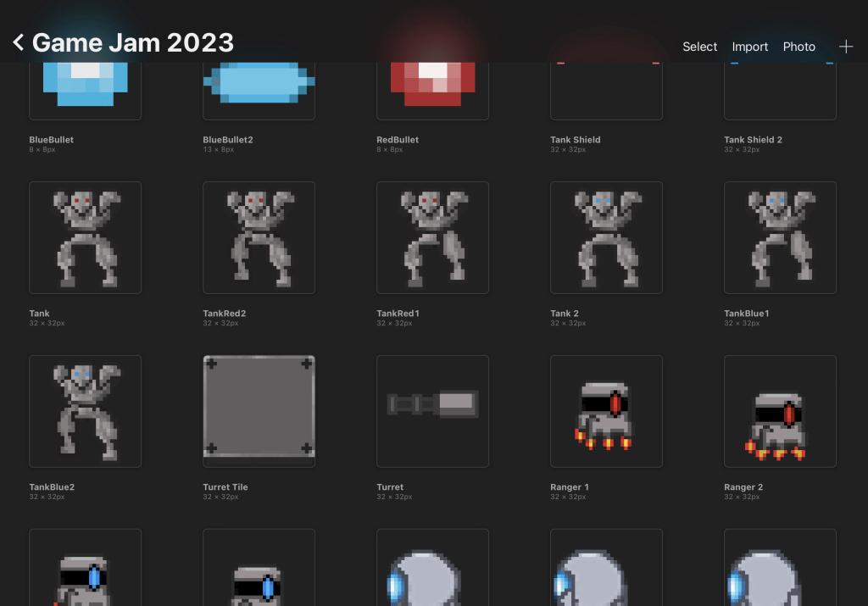Open the BlueBullet2 sprite thumbnail
Viewport: 868px width, 606px height.
click(x=259, y=90)
